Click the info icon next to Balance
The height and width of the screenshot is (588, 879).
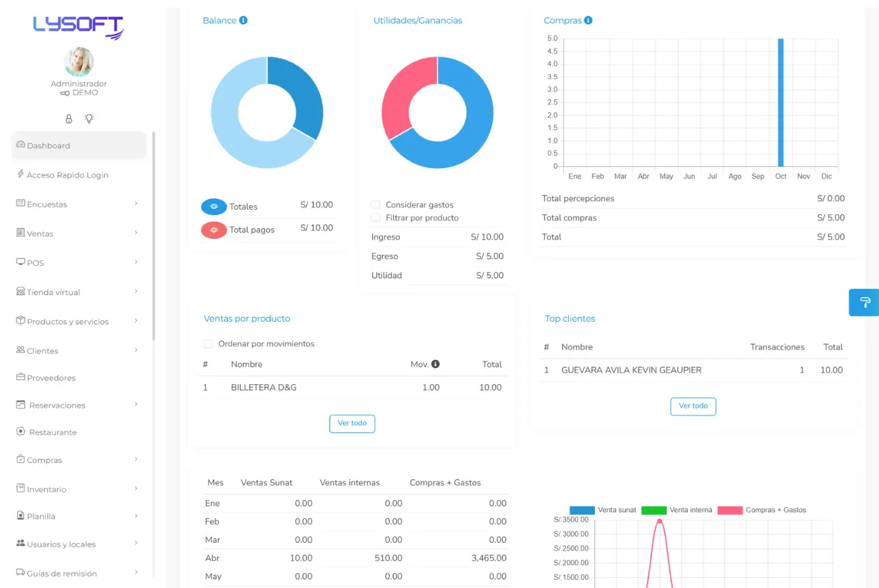[x=243, y=20]
